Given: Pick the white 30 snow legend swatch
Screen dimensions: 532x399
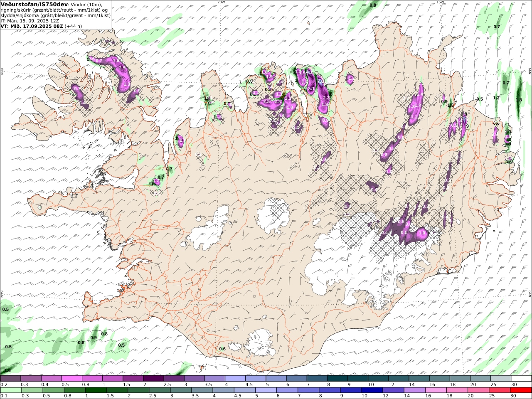Looking at the screenshot, I should pyautogui.click(x=521, y=379).
